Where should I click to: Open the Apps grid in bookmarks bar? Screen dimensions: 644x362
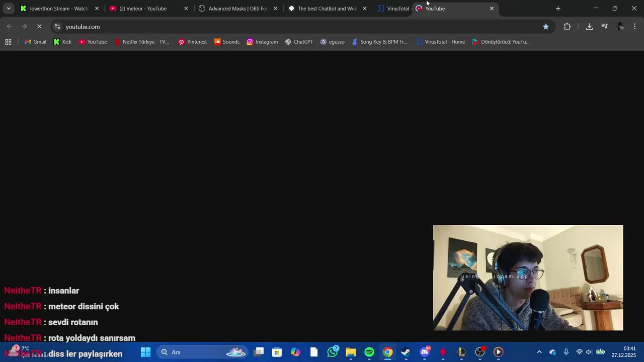[x=8, y=42]
